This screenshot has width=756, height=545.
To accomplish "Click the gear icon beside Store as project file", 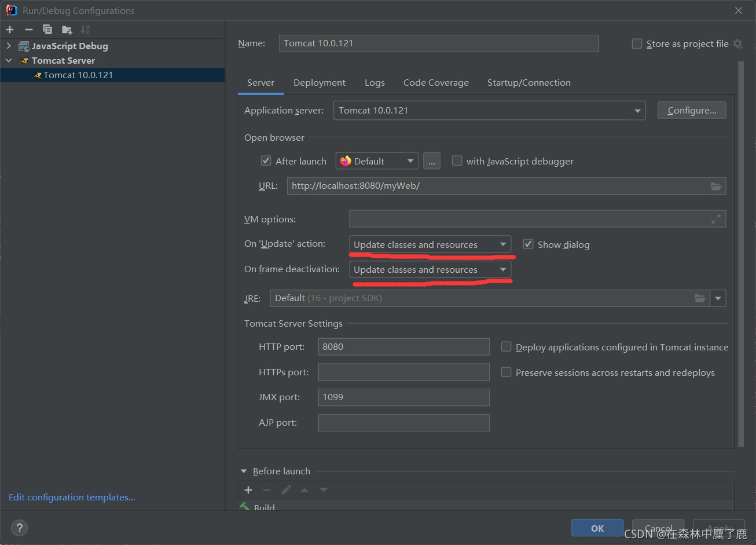I will point(737,43).
